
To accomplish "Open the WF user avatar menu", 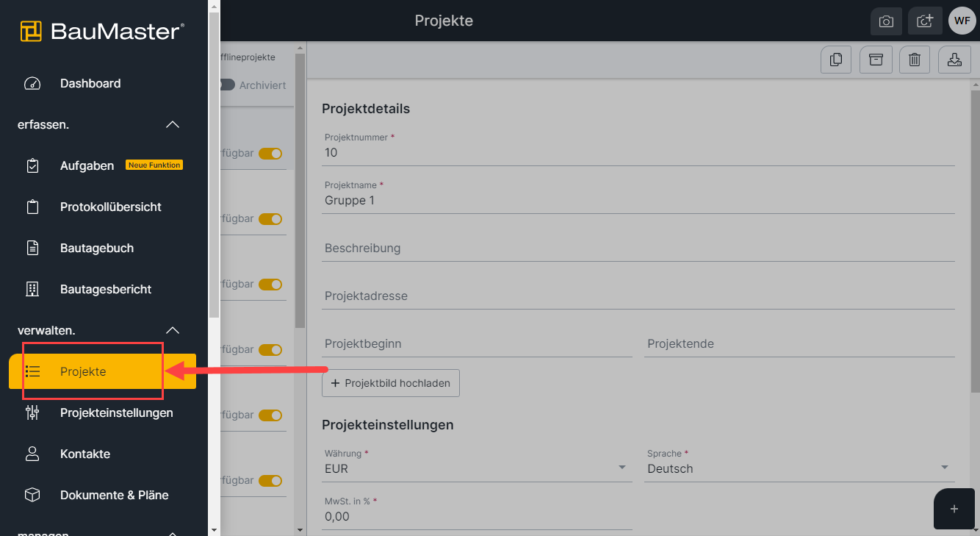I will [962, 21].
